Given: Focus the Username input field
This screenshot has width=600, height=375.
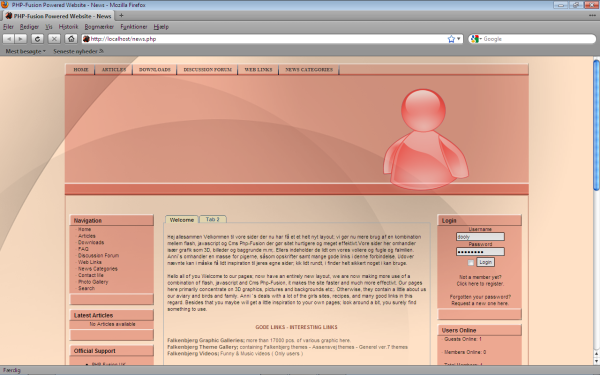Looking at the screenshot, I should coord(480,237).
